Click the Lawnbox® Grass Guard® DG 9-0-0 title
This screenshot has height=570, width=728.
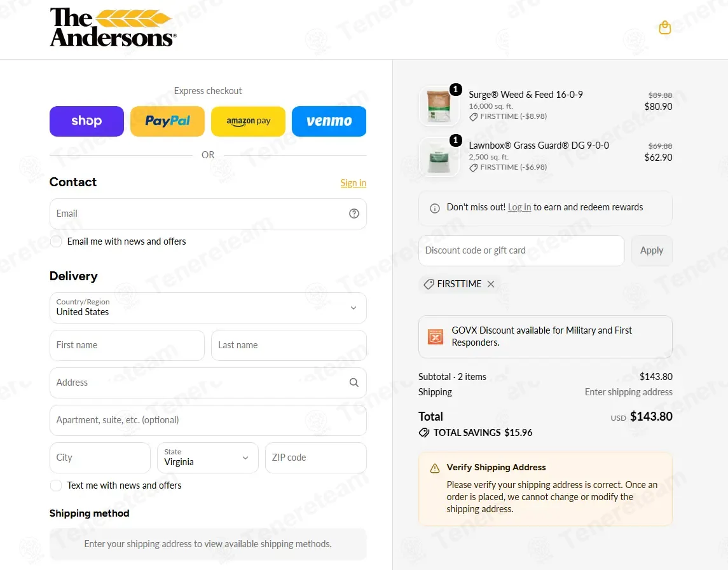point(539,146)
